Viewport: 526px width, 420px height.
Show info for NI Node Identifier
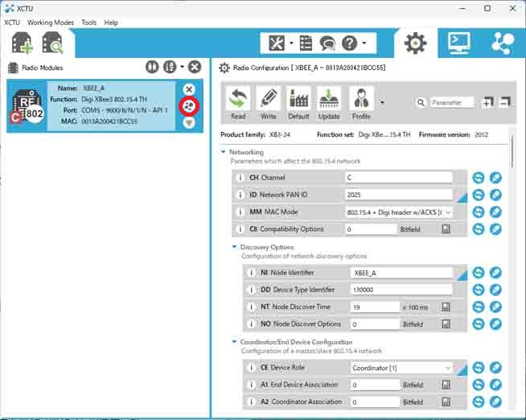[251, 273]
